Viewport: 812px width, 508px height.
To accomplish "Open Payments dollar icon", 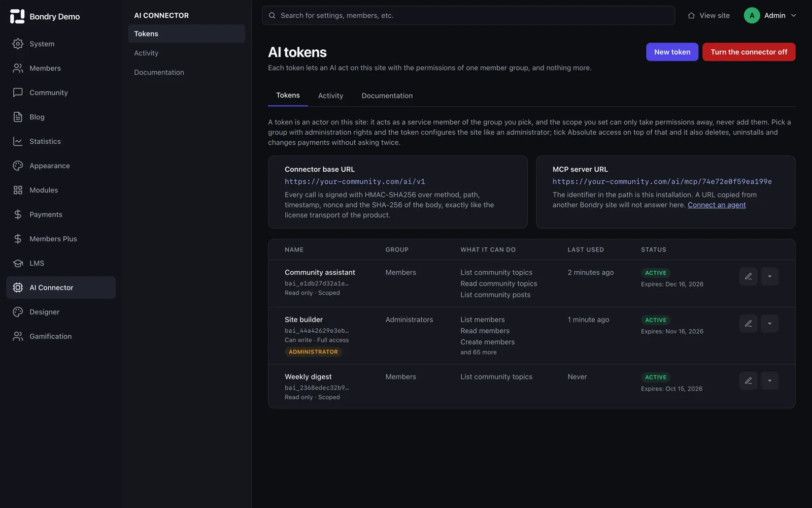I will tap(18, 214).
